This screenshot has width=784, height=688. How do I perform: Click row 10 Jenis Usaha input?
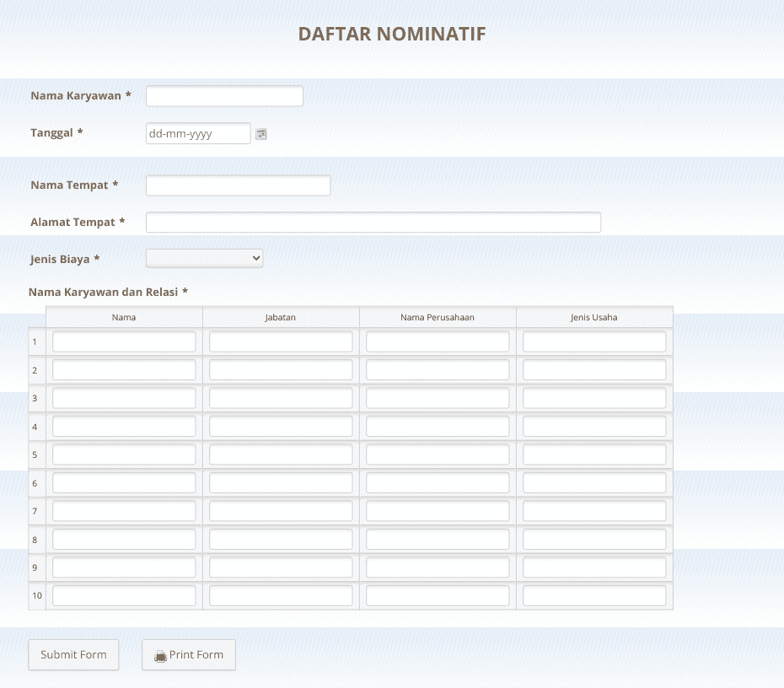click(593, 595)
